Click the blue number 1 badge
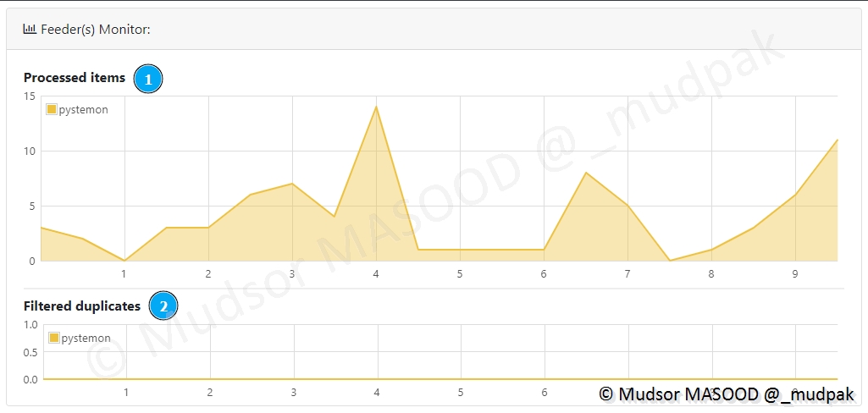The image size is (868, 413). [x=148, y=80]
